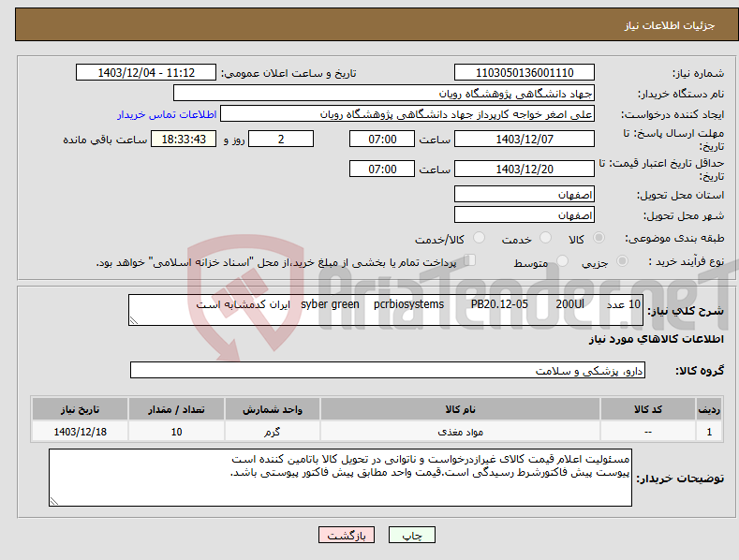The image size is (739, 560).
Task: Select the کالا/خدمت radio button
Action: pyautogui.click(x=479, y=238)
